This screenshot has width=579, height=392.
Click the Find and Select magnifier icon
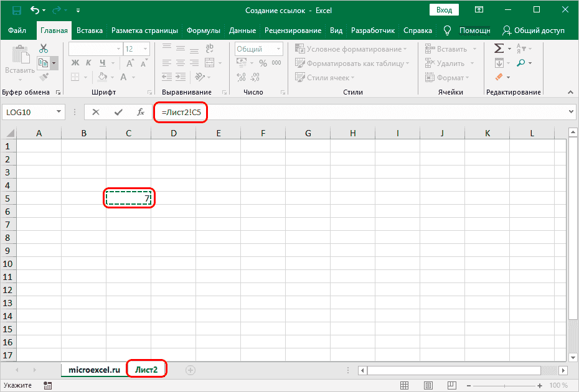[520, 63]
